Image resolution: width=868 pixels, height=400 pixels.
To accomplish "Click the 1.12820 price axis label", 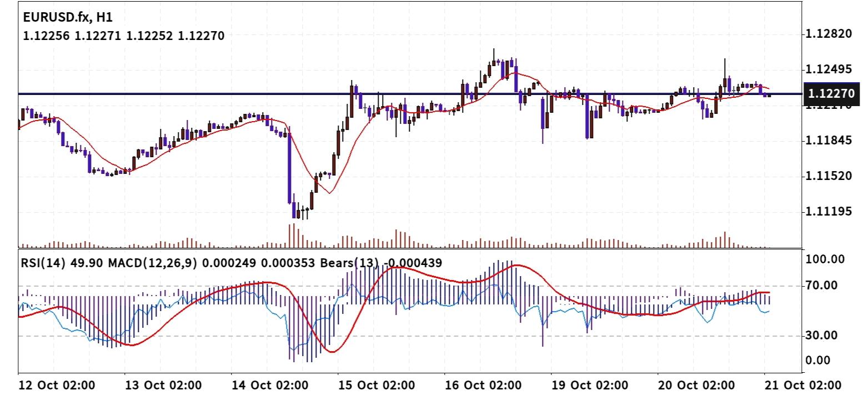I will point(829,34).
